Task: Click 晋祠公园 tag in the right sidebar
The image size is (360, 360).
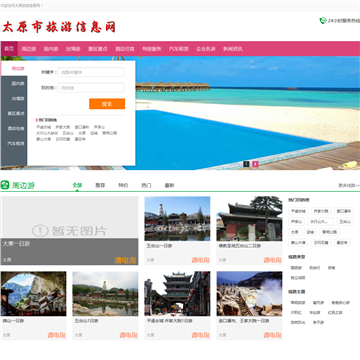Action: 329,232
